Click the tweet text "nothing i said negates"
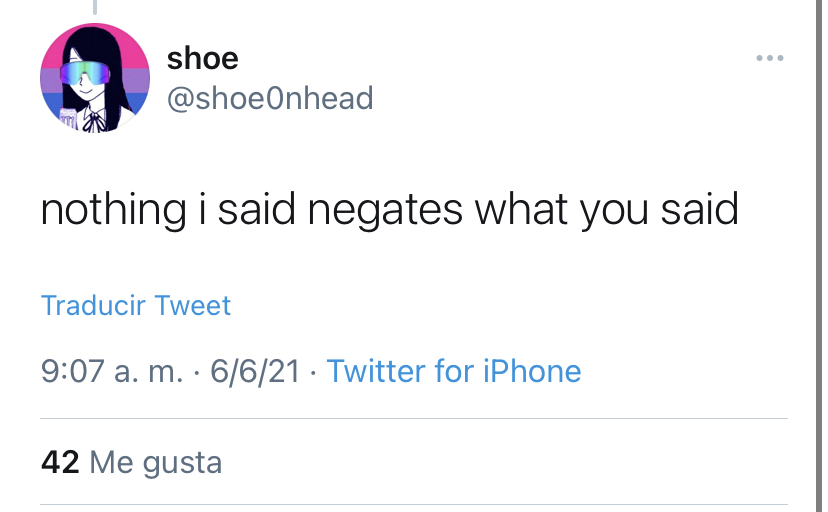The image size is (828, 512). [252, 210]
